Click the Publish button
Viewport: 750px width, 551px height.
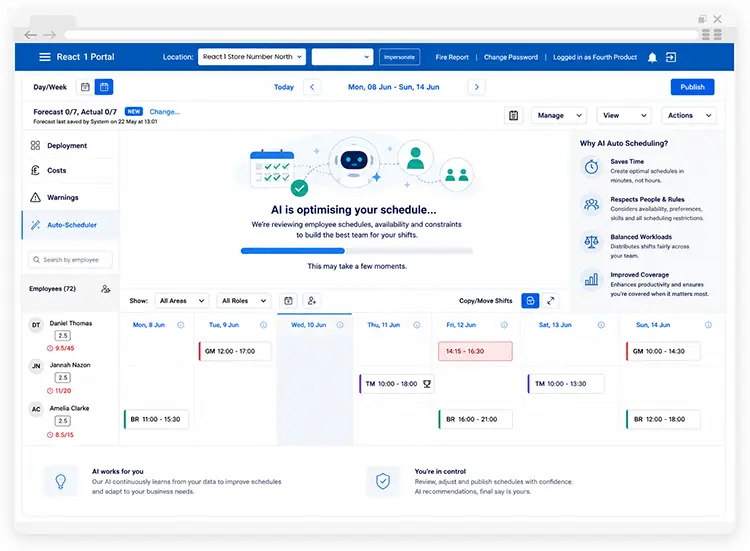[x=692, y=87]
